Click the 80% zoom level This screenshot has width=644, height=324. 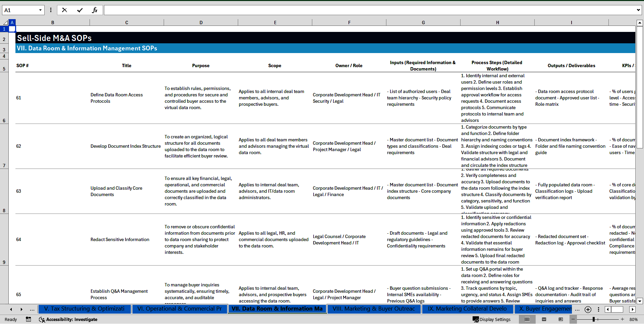(x=634, y=319)
